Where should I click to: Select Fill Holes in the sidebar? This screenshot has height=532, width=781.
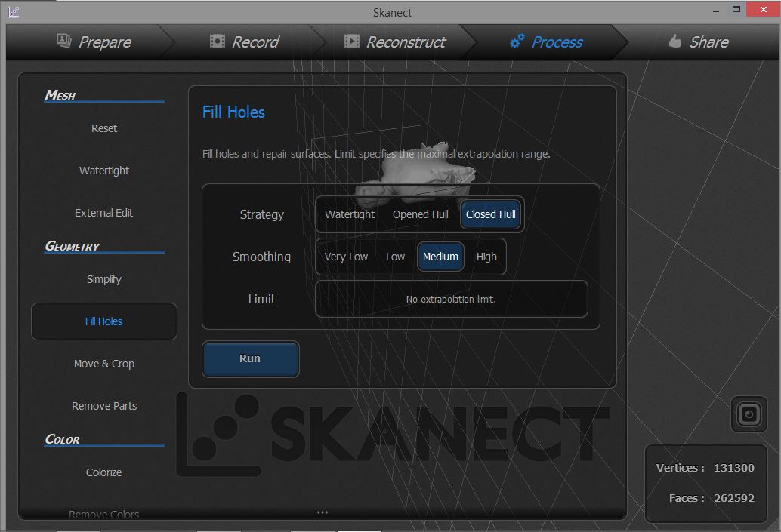tap(104, 321)
